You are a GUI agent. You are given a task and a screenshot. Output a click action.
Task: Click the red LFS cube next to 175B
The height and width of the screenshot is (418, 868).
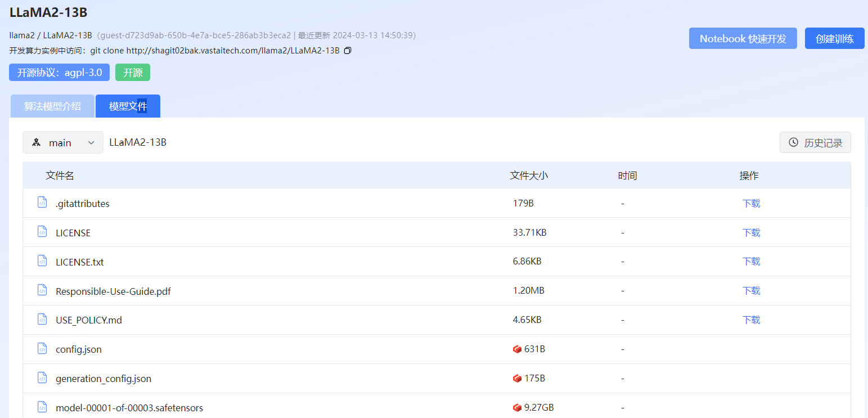(517, 379)
